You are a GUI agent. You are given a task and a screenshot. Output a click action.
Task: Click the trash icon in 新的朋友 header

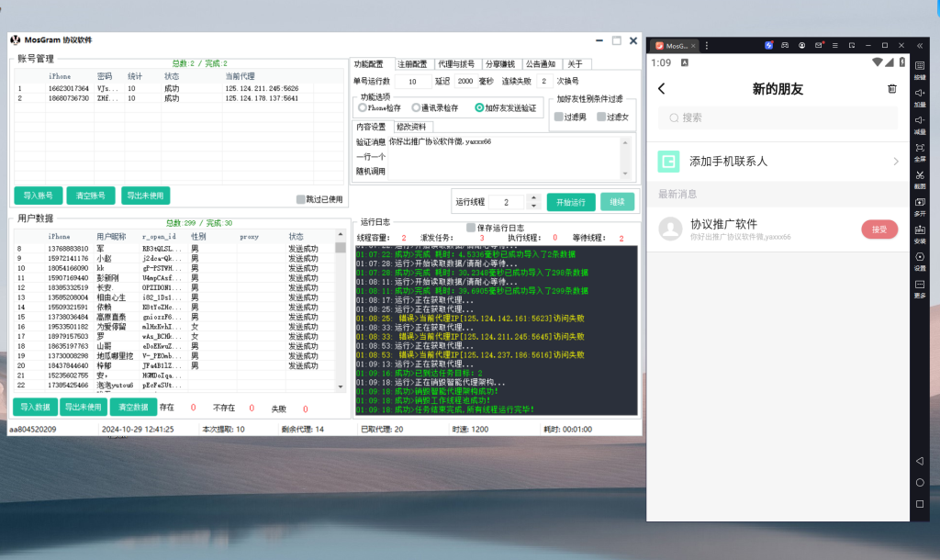(x=891, y=89)
